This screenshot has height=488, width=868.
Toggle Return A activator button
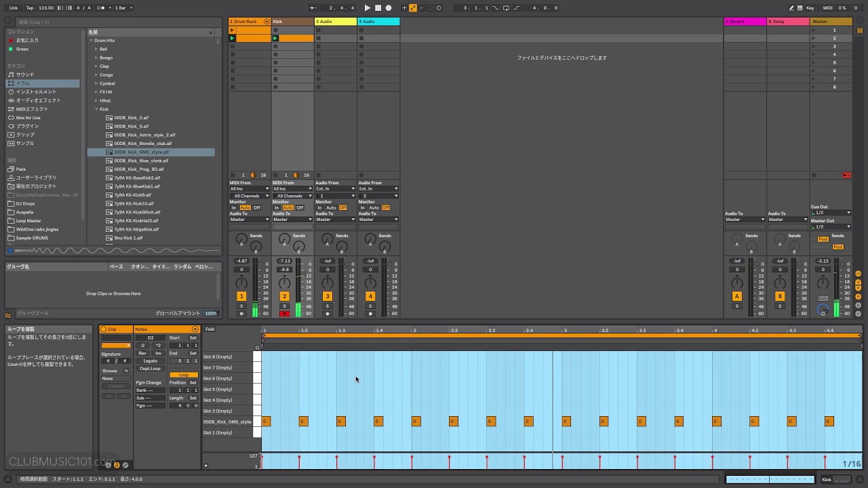pyautogui.click(x=737, y=296)
